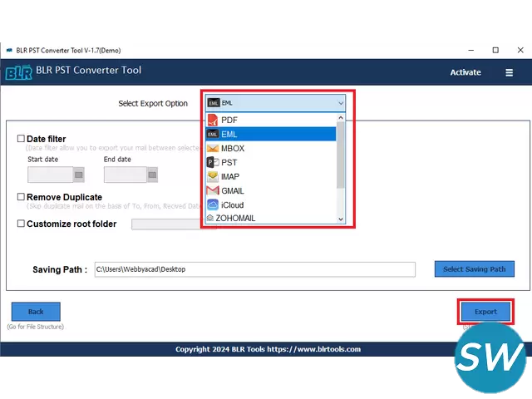This screenshot has height=399, width=532.
Task: Open the Start date calendar picker
Action: pos(79,175)
